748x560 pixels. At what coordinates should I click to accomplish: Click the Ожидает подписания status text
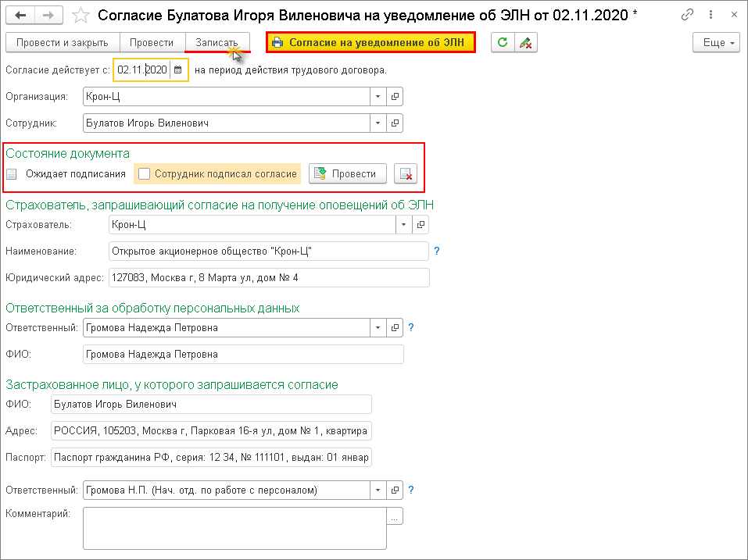(76, 174)
